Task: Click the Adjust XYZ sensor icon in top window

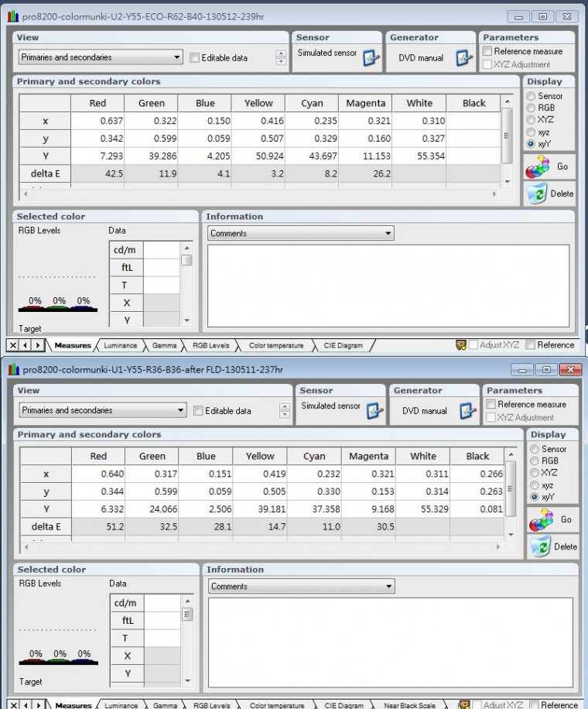Action: point(460,345)
